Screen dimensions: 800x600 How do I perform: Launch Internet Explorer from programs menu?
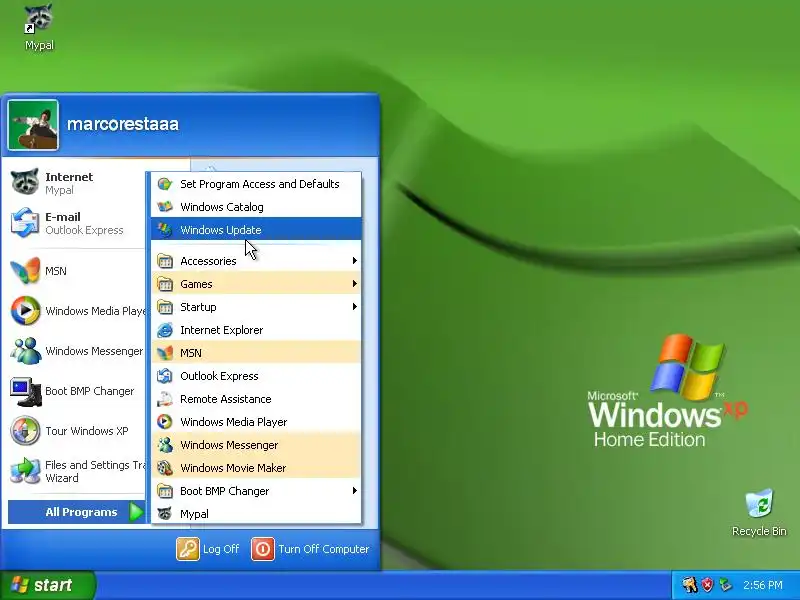[x=256, y=330]
